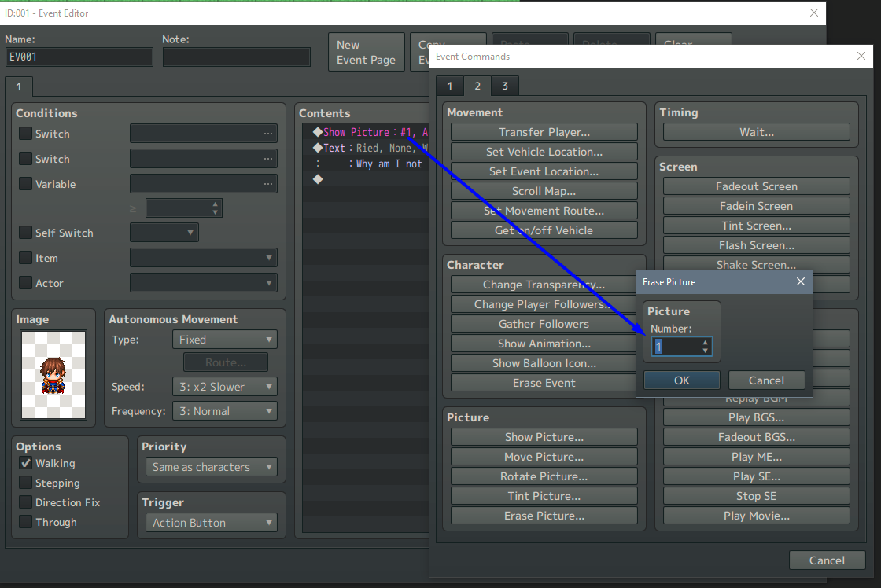881x588 pixels.
Task: Enable the Actor condition checkbox
Action: click(25, 282)
